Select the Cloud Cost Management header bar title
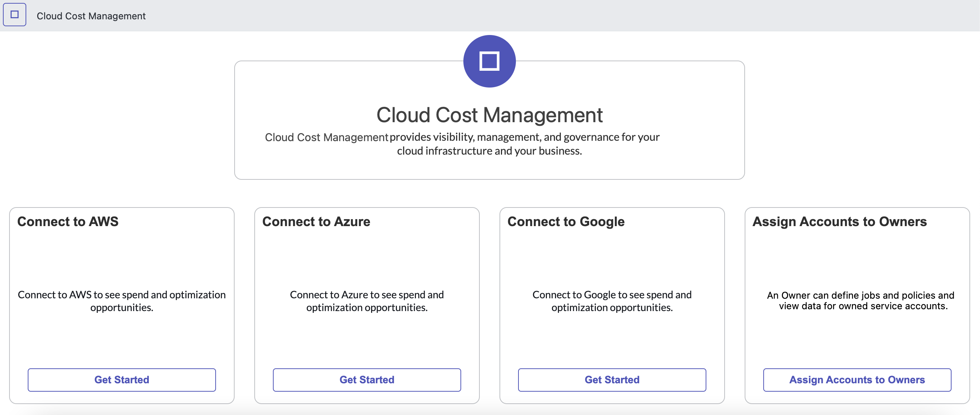 [91, 16]
